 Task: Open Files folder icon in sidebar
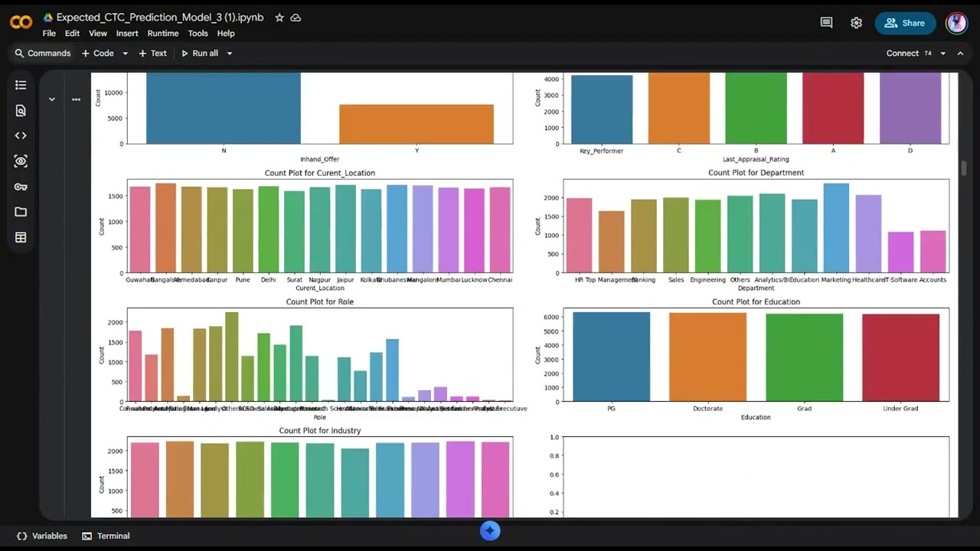(x=21, y=212)
